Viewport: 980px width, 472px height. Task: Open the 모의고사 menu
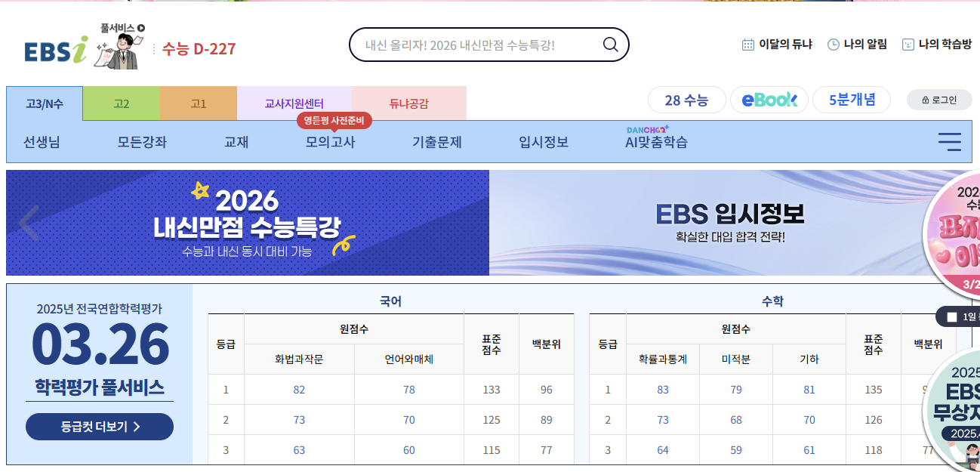(330, 142)
